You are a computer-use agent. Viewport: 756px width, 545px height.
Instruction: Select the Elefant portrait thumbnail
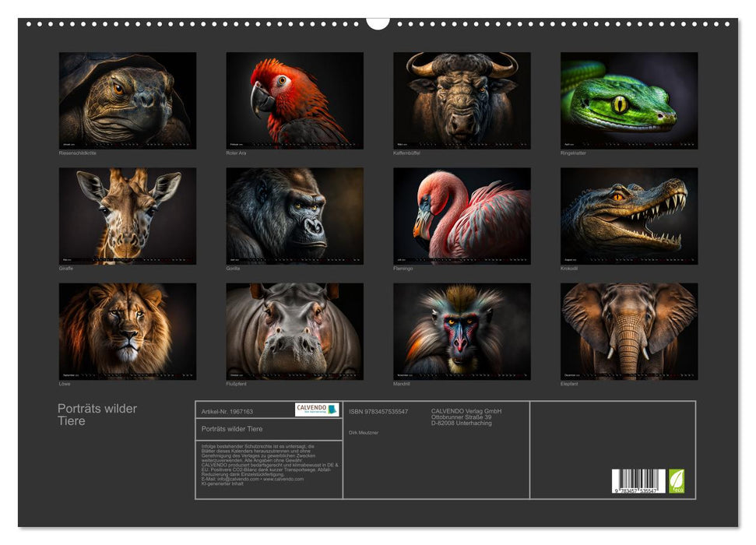[629, 331]
